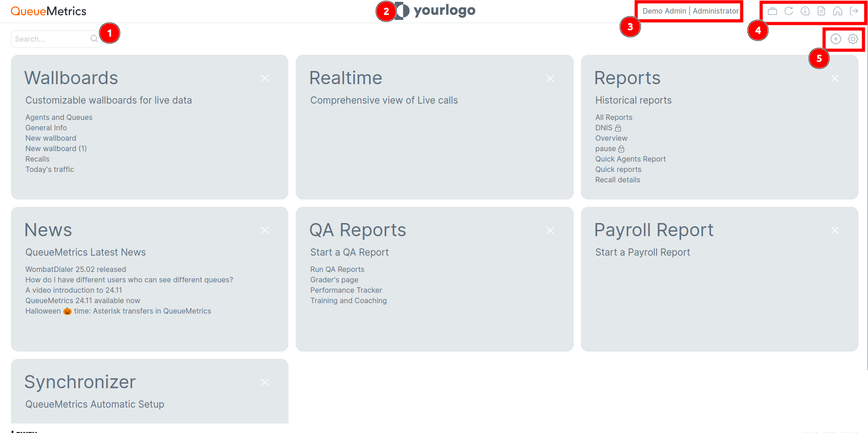This screenshot has width=868, height=433.
Task: Click the Administrator role label
Action: [x=716, y=11]
